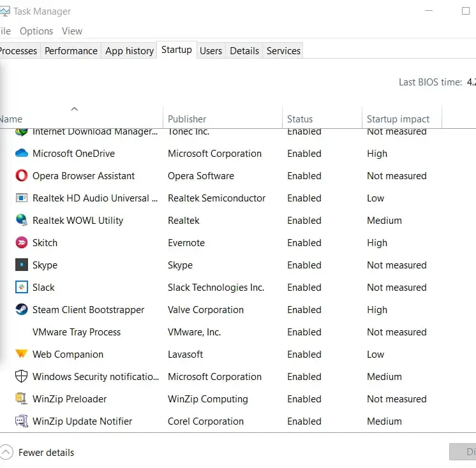Select the VMware Tray Process name
The image size is (476, 468).
(x=77, y=332)
